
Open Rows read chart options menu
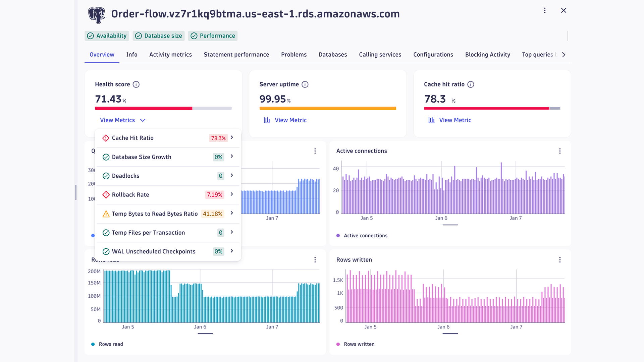[315, 260]
